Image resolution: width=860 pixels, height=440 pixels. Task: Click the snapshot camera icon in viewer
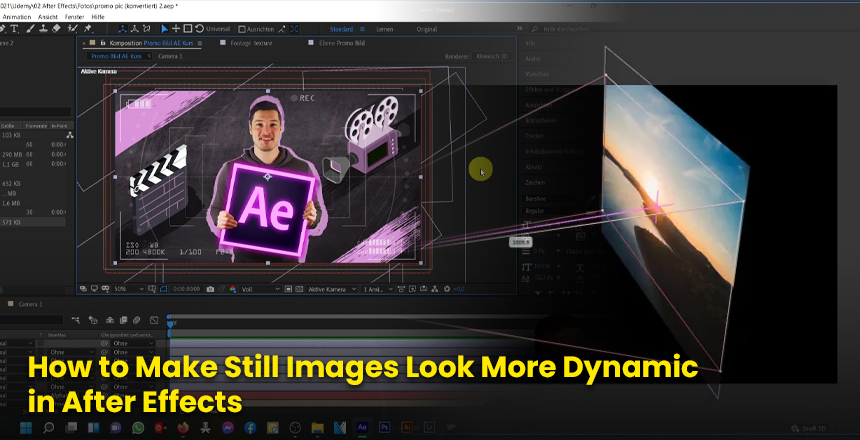211,289
